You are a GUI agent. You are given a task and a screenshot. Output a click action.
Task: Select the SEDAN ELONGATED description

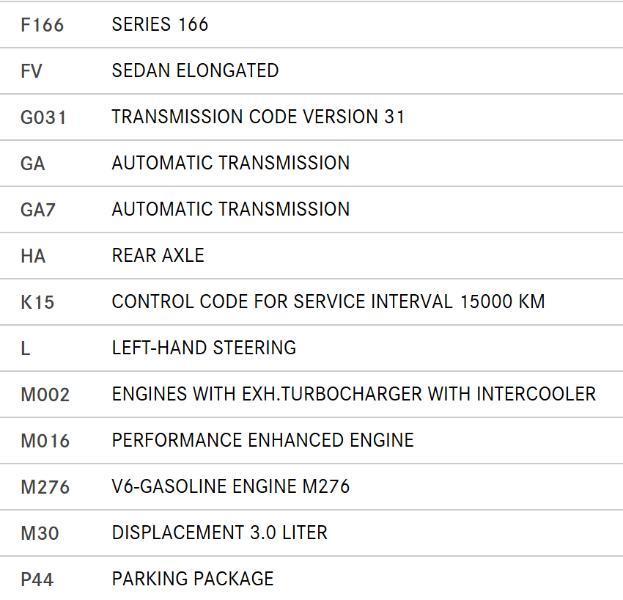[x=195, y=71]
